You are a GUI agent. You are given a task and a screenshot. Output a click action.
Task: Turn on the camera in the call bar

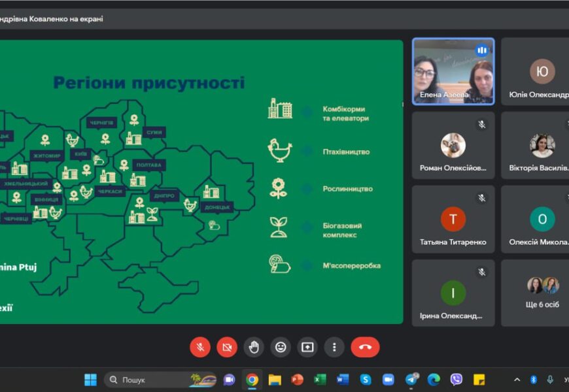pyautogui.click(x=227, y=347)
